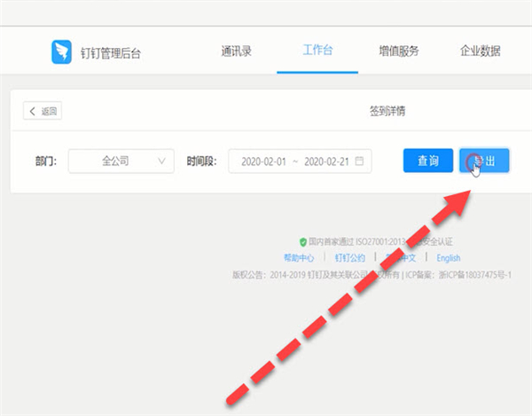Click the 导出 export button
The height and width of the screenshot is (416, 532).
[x=484, y=161]
